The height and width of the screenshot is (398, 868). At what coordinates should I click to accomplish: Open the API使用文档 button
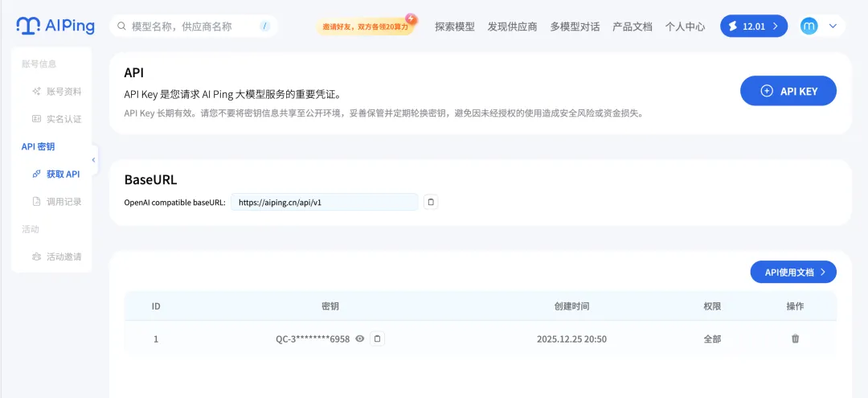click(x=793, y=272)
